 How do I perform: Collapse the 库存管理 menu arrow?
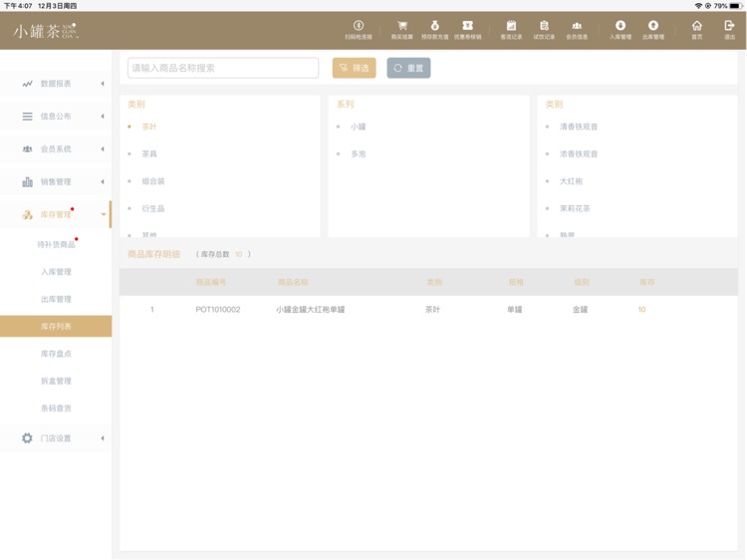pyautogui.click(x=104, y=214)
